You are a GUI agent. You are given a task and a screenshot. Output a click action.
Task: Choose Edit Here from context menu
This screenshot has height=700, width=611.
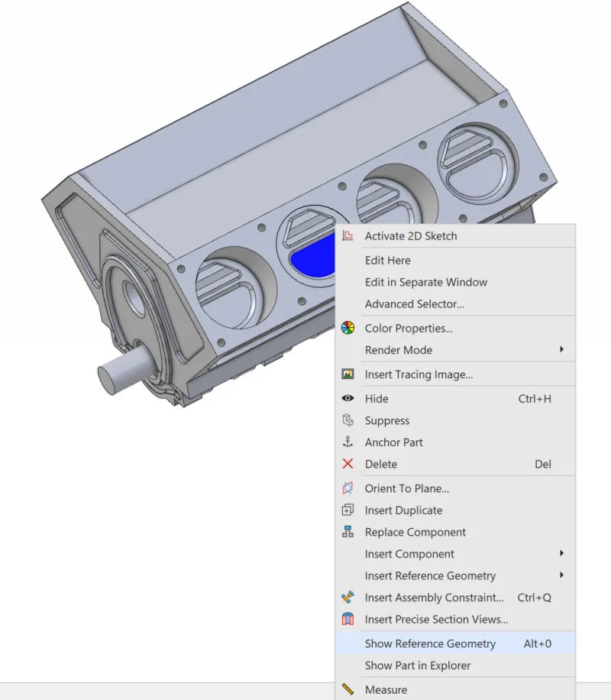(455, 261)
